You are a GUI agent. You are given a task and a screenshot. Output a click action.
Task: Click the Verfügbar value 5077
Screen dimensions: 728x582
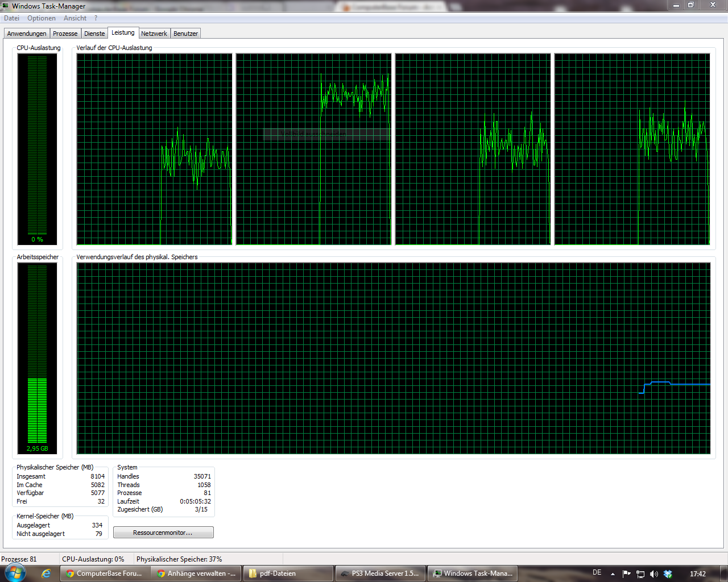pos(98,493)
